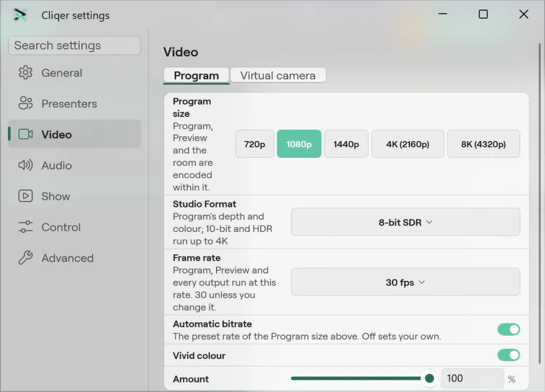Screen dimensions: 545x392
Task: Pick 4K (2160p) program size
Action: coord(408,144)
